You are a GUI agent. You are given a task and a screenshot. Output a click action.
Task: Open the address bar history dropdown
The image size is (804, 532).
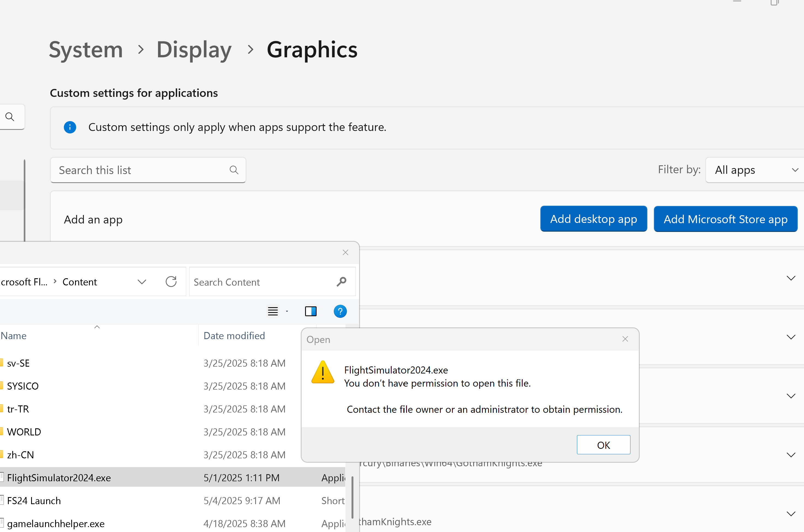click(x=142, y=282)
